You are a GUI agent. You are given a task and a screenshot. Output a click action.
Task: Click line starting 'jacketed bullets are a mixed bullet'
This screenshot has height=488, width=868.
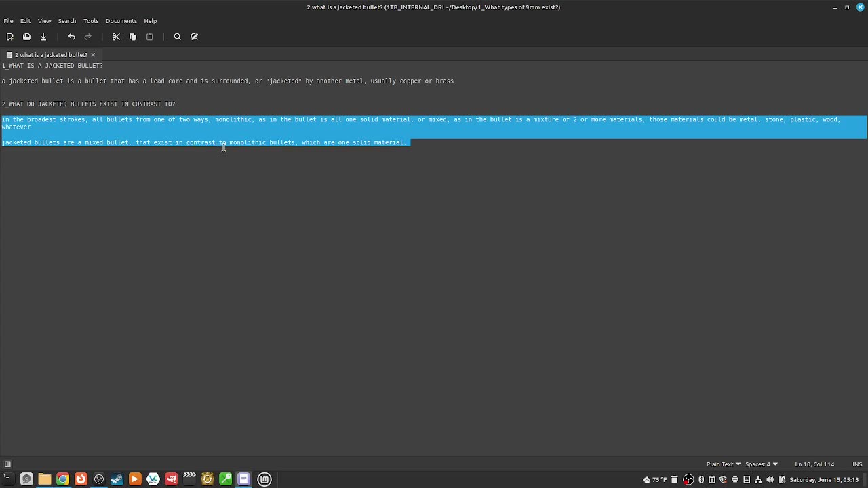[204, 143]
